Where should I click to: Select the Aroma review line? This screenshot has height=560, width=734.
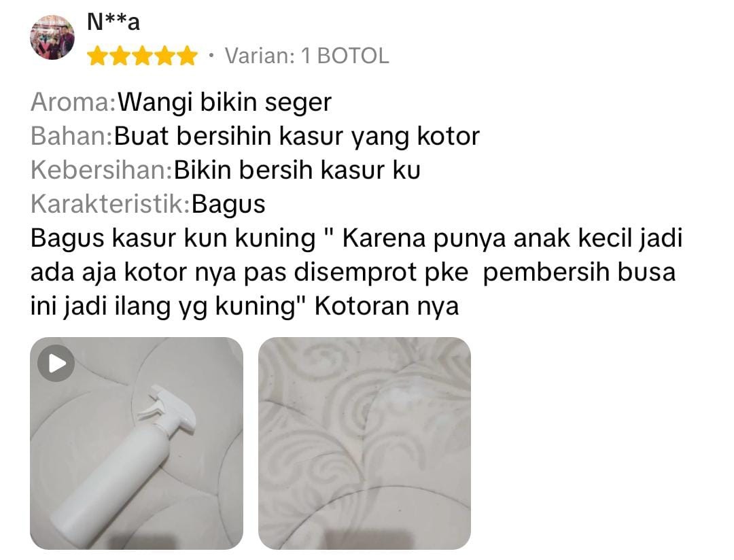(181, 102)
